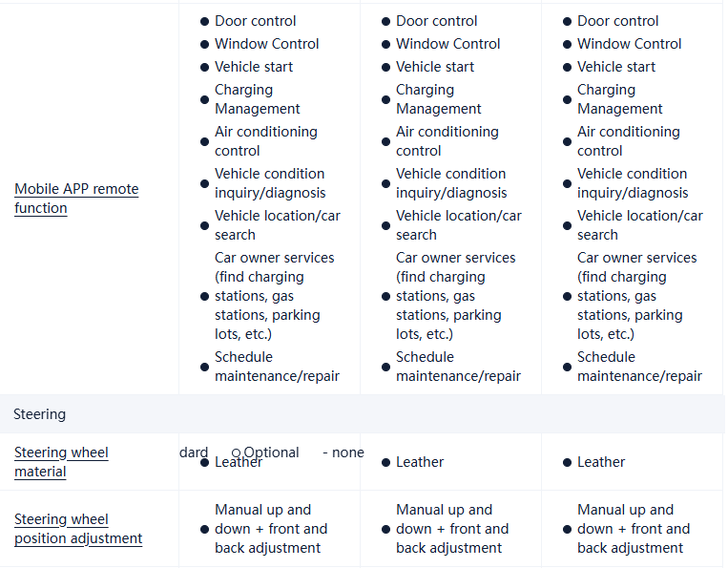Viewport: 728px width, 568px height.
Task: Click the bullet beside third-column Vehicle start
Action: click(x=567, y=67)
